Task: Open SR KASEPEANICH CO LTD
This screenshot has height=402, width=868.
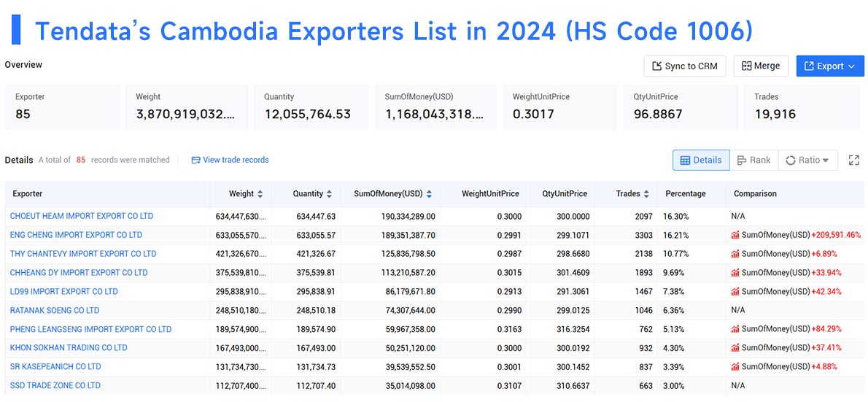Action: click(55, 366)
